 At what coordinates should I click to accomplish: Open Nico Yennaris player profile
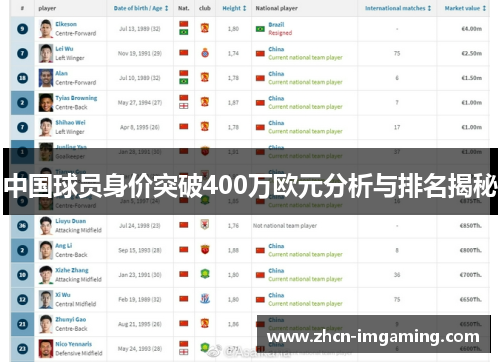point(74,344)
